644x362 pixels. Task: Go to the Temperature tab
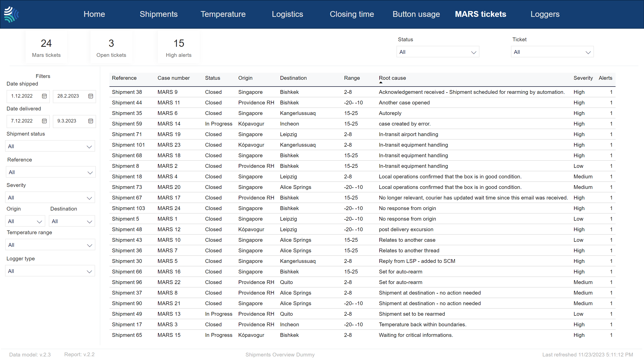tap(223, 14)
